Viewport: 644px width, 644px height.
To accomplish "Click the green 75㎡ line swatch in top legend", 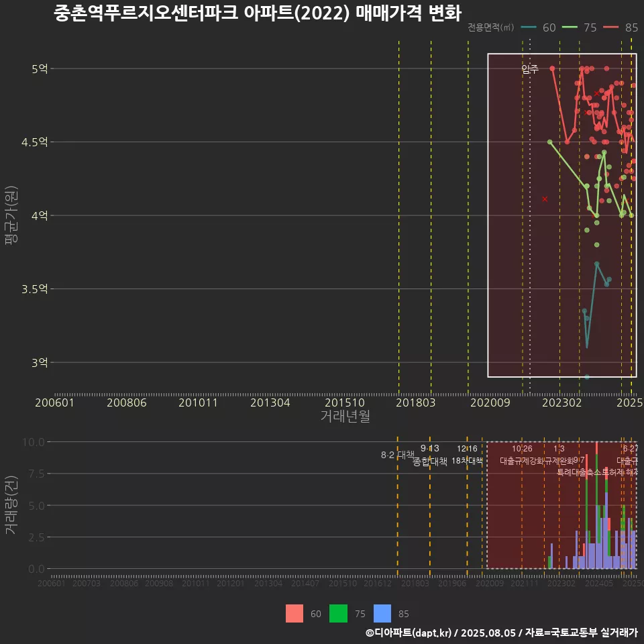I will (570, 28).
